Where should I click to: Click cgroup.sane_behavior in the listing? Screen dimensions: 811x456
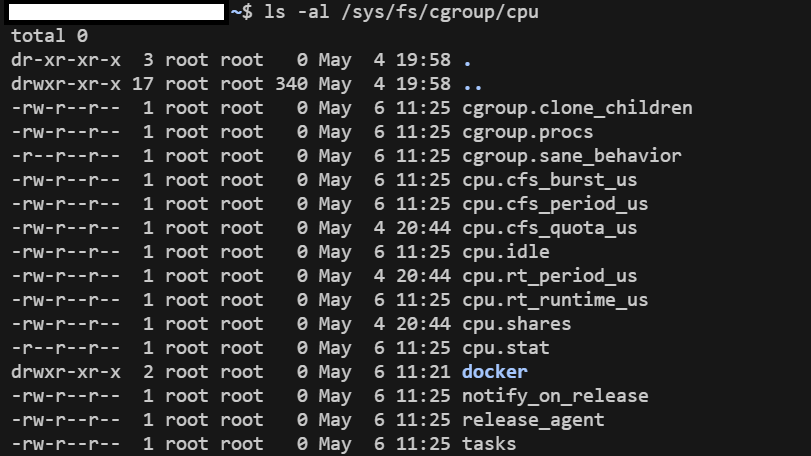click(x=572, y=156)
